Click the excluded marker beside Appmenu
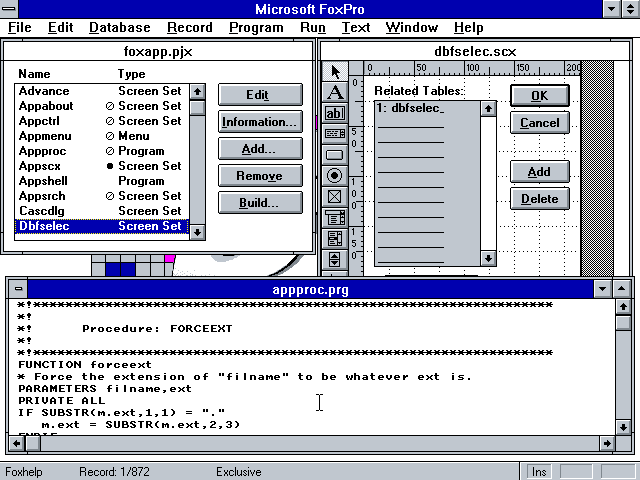This screenshot has height=480, width=640. pyautogui.click(x=109, y=136)
